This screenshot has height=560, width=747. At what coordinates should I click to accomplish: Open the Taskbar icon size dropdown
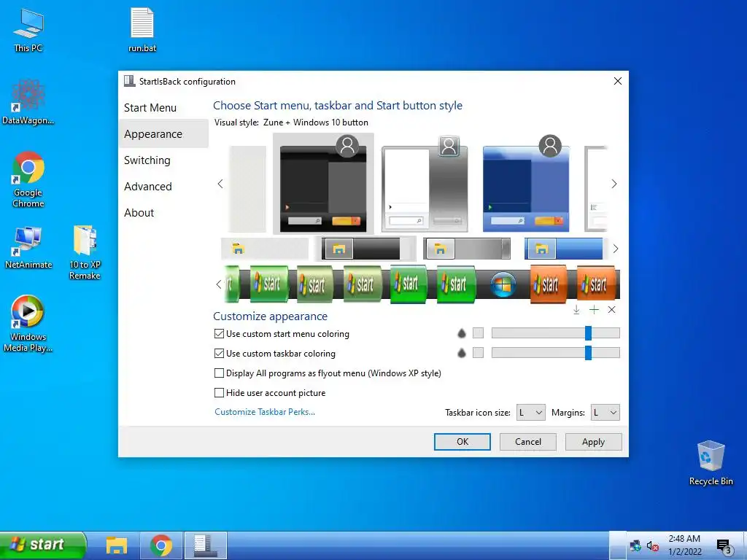tap(531, 413)
